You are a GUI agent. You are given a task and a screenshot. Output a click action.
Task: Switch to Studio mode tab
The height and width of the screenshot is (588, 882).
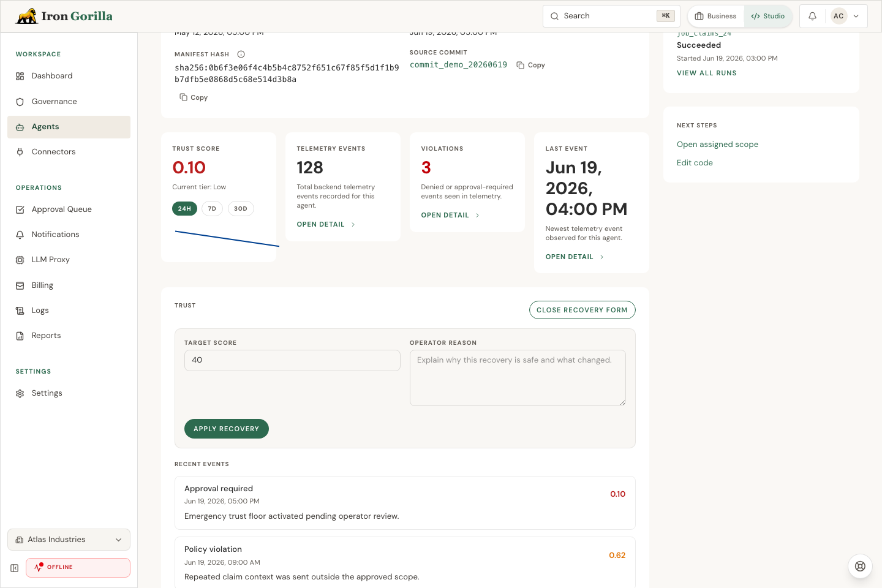768,17
